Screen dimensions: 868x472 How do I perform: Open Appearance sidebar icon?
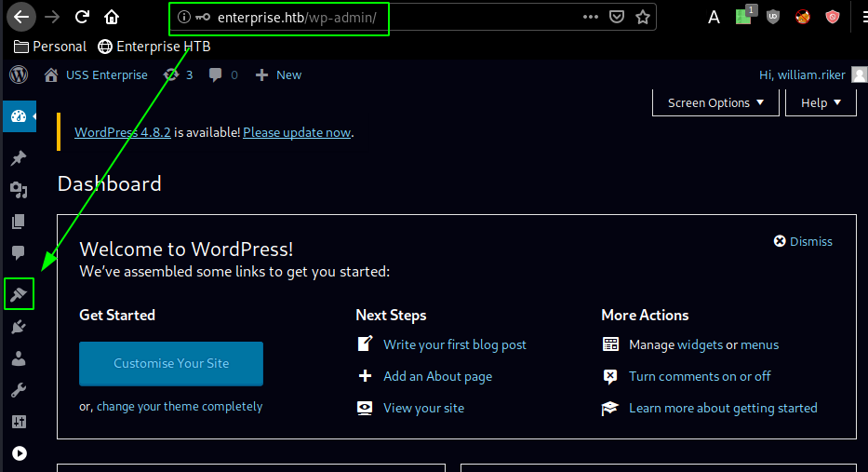coord(19,294)
